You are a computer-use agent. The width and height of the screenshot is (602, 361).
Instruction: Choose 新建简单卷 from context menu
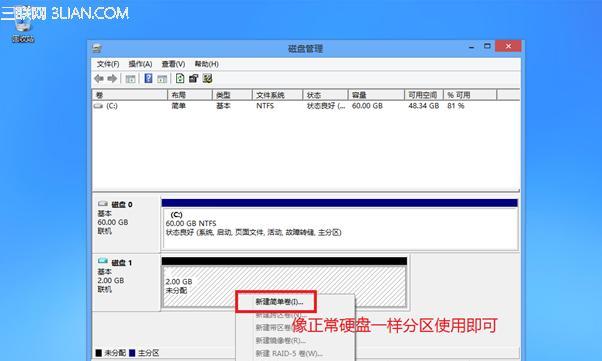point(279,302)
